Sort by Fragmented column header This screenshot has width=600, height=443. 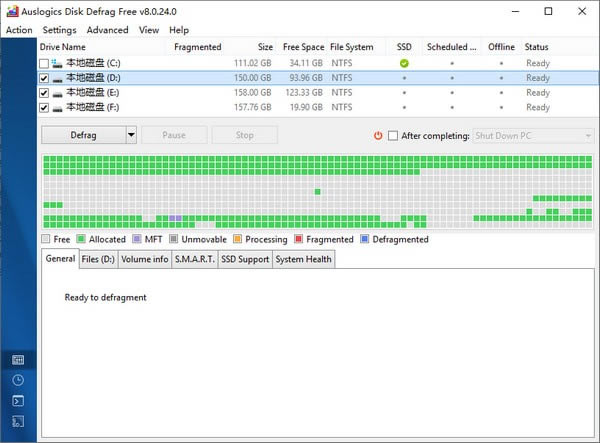coord(197,47)
